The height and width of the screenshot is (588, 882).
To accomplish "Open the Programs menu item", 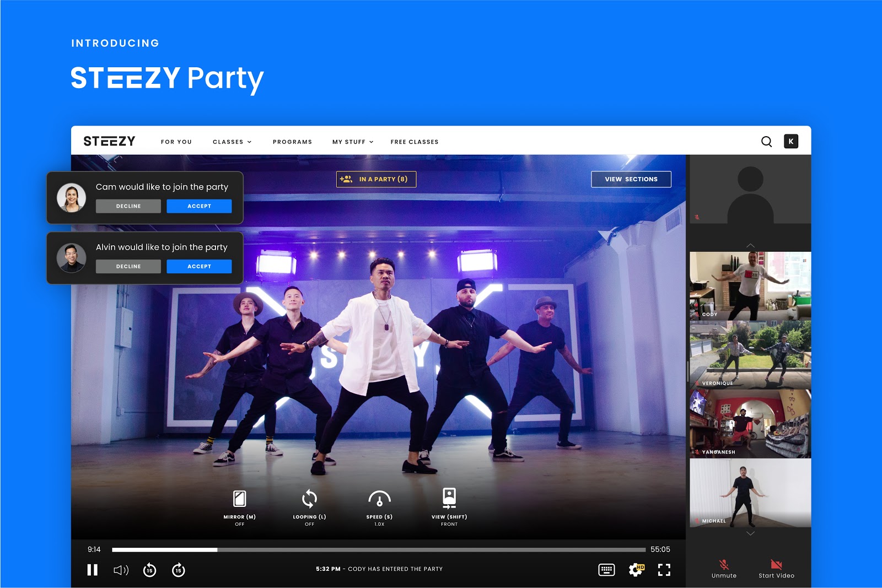I will (292, 142).
